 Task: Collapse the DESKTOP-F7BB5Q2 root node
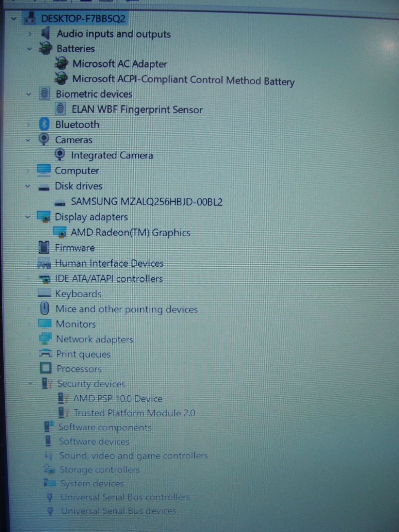[14, 19]
